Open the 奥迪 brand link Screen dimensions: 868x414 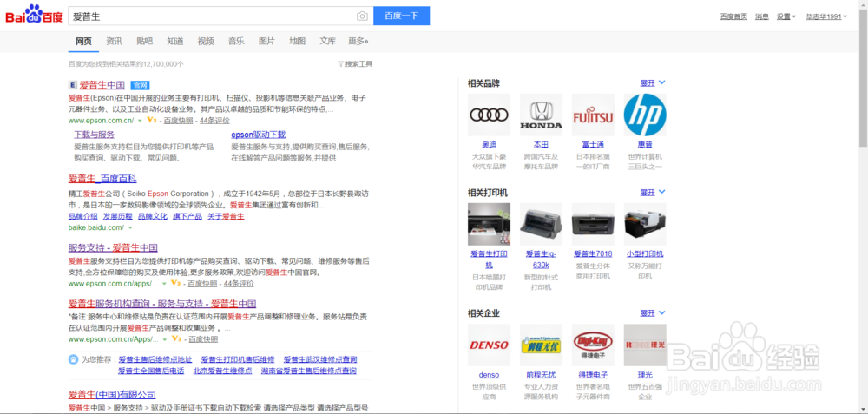tap(489, 144)
